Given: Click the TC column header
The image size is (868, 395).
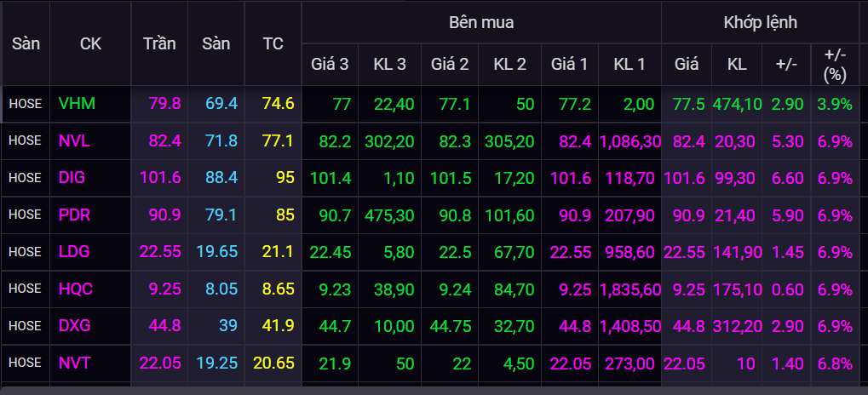Looking at the screenshot, I should click(x=273, y=43).
